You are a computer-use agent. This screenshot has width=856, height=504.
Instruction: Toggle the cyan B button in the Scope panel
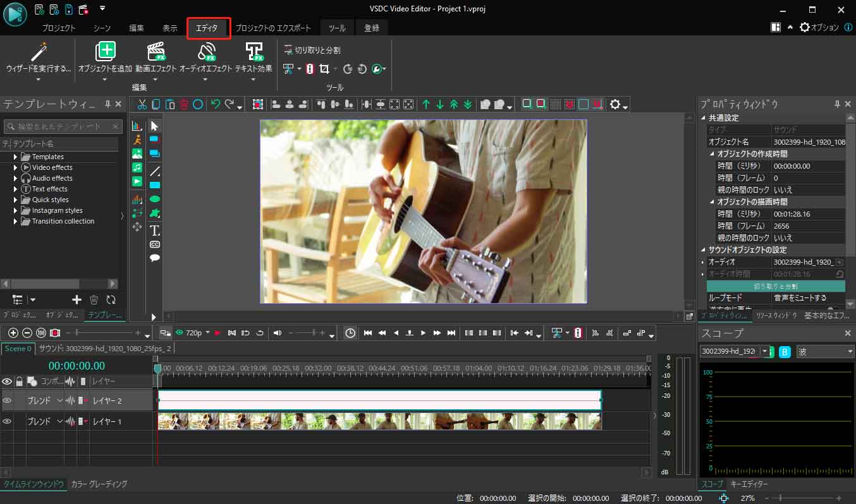[x=785, y=352]
